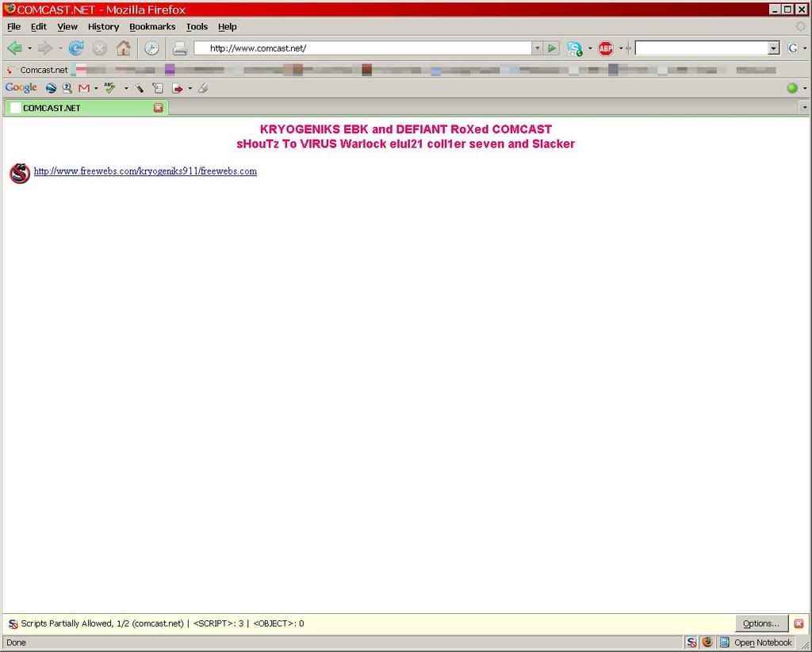Open the tab list dropdown at the tab bar's end
The width and height of the screenshot is (812, 652).
pyautogui.click(x=804, y=108)
